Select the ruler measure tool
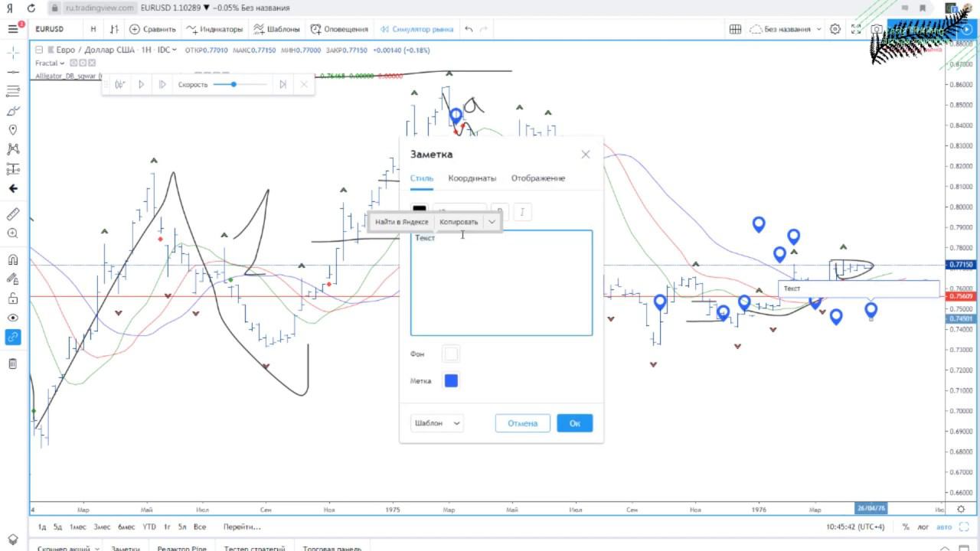Viewport: 980px width, 551px height. [13, 214]
